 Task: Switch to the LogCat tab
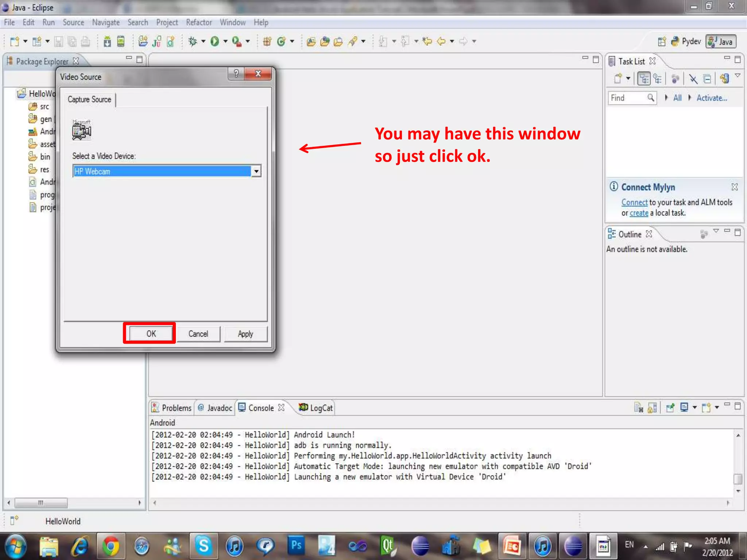316,408
